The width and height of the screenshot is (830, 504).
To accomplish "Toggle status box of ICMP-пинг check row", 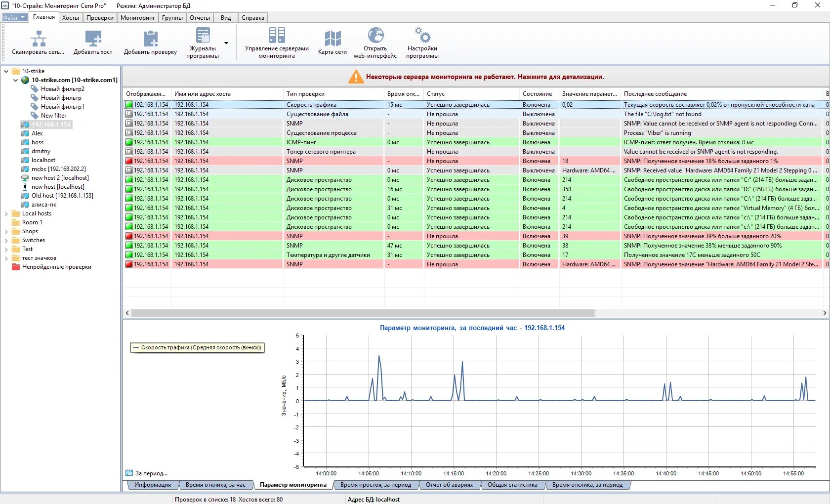I will 129,142.
